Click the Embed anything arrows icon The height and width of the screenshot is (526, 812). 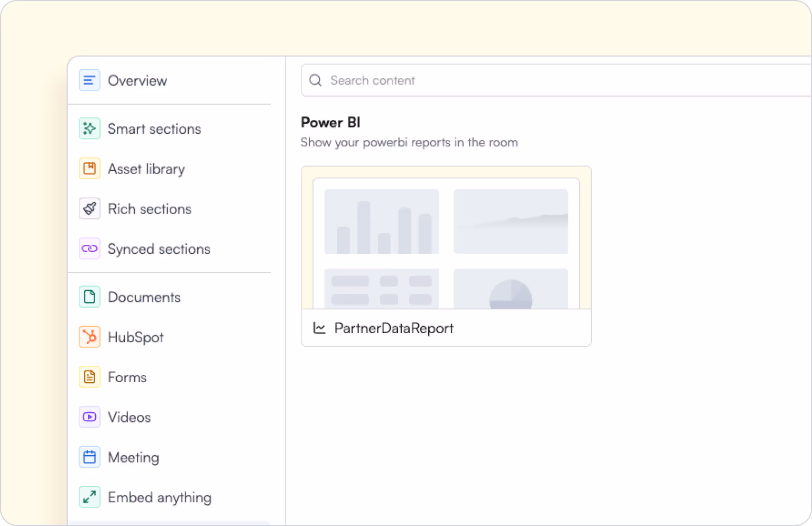[x=89, y=497]
